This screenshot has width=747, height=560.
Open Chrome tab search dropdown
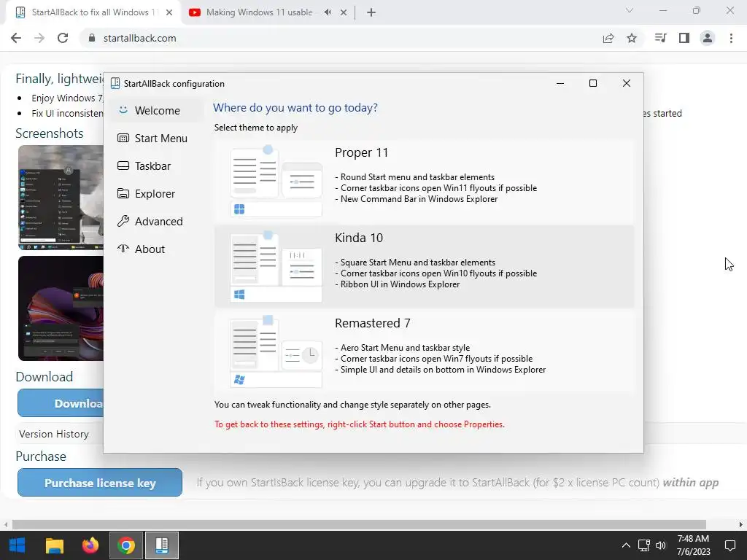click(630, 10)
